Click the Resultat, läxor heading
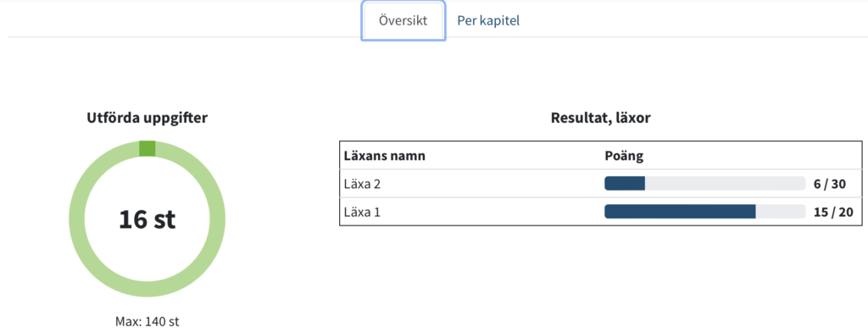This screenshot has width=868, height=333. point(601,117)
